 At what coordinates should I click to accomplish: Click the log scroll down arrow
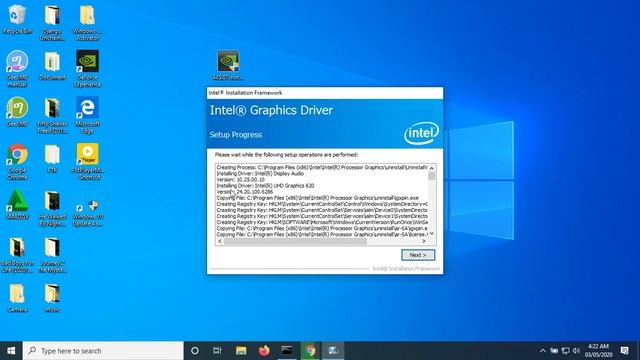431,234
